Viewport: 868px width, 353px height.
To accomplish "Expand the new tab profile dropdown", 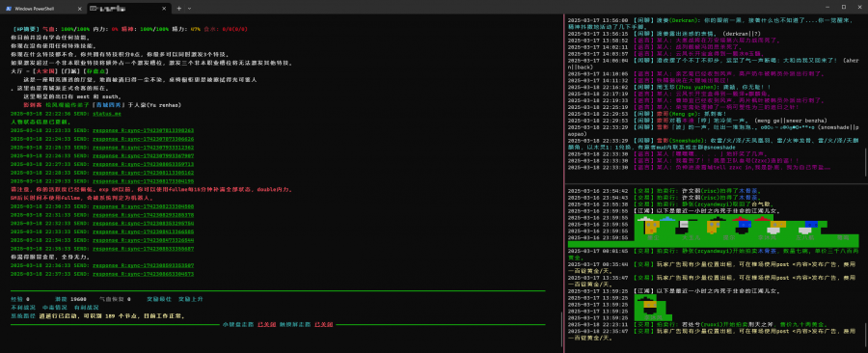I will [190, 9].
